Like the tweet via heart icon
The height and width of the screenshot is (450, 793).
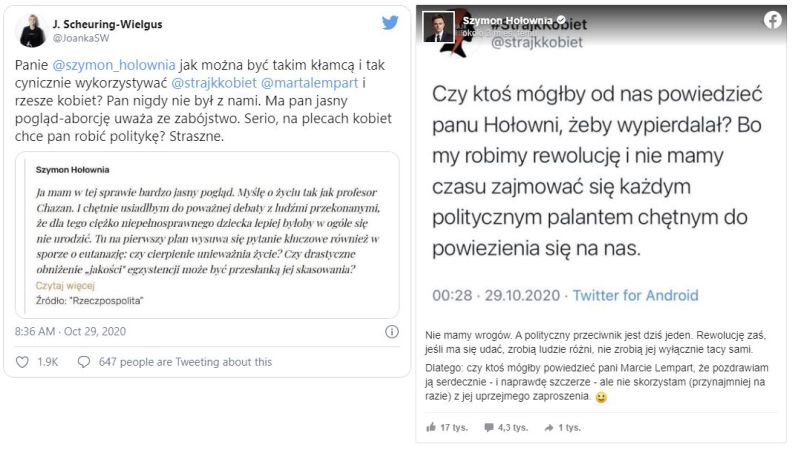pyautogui.click(x=22, y=362)
